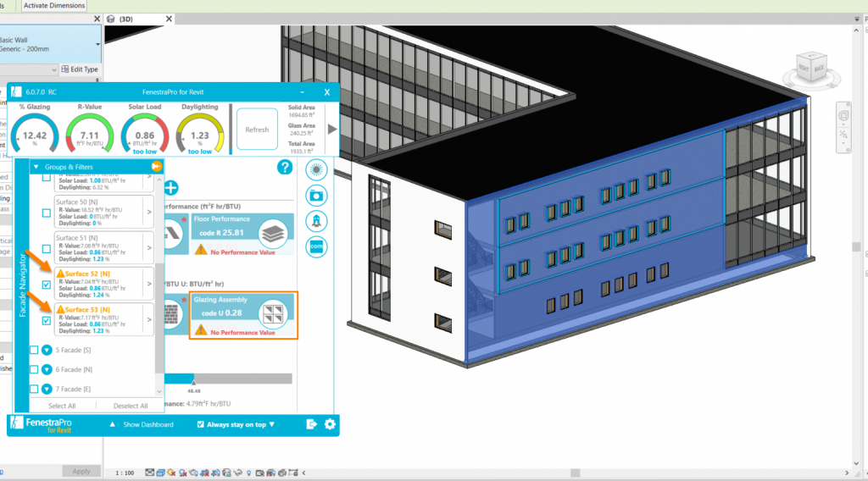The image size is (868, 481).
Task: Check the Surface 50 [N] checkbox
Action: click(x=47, y=213)
